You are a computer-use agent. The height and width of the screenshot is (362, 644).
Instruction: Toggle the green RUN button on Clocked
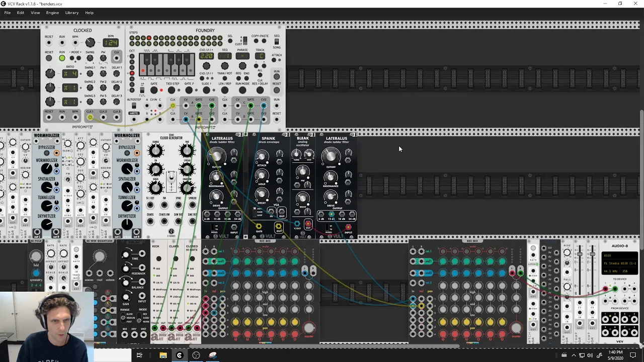click(62, 58)
